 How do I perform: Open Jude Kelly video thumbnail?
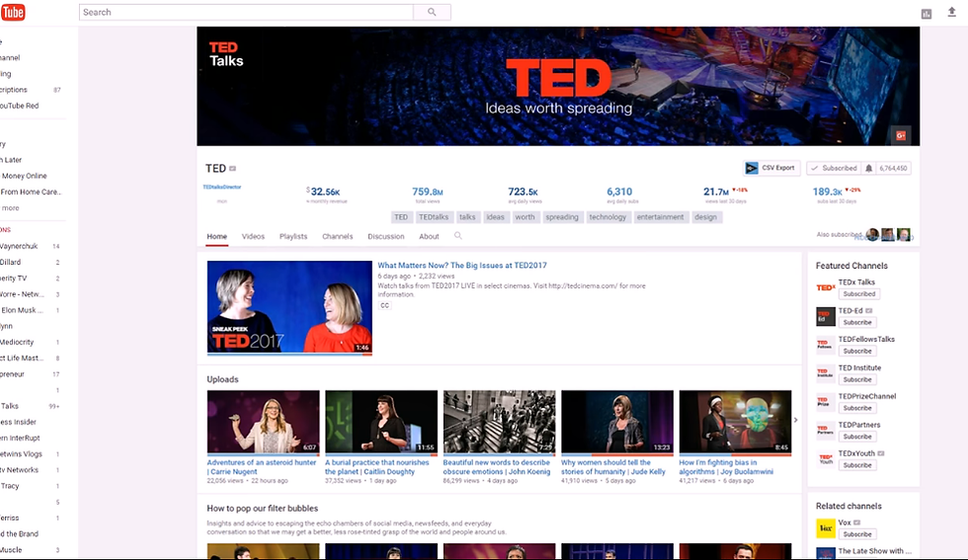point(617,423)
